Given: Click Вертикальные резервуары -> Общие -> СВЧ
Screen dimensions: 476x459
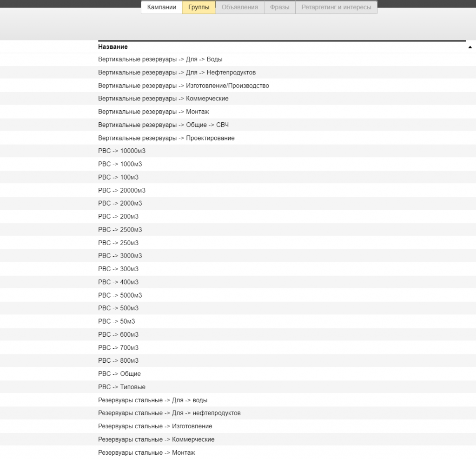Looking at the screenshot, I should pos(163,125).
